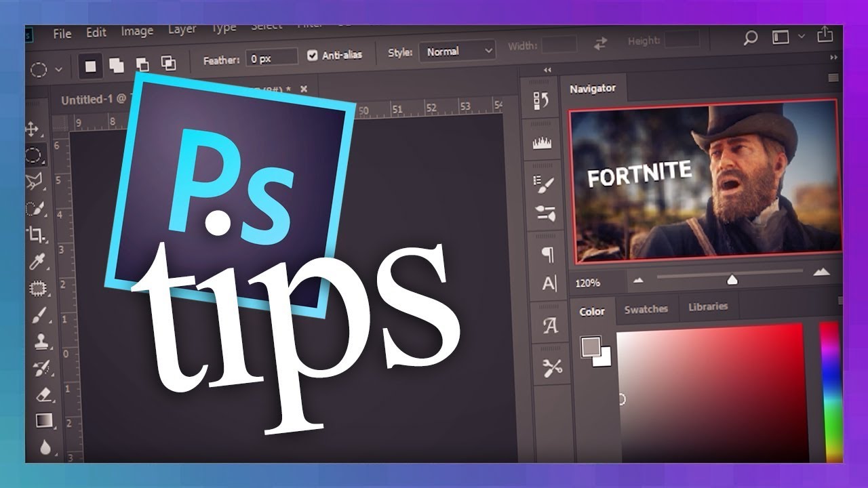Open the Histogram panel icon
Image resolution: width=868 pixels, height=488 pixels.
pyautogui.click(x=542, y=142)
